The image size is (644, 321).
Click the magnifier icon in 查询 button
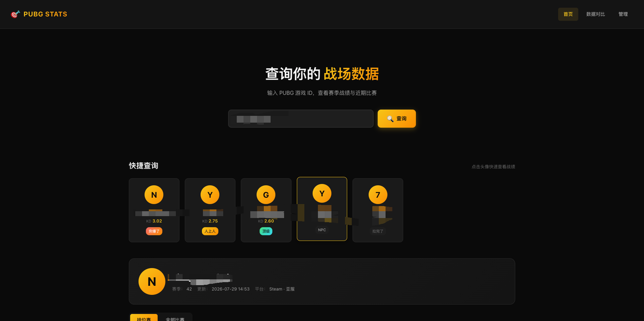(x=390, y=119)
